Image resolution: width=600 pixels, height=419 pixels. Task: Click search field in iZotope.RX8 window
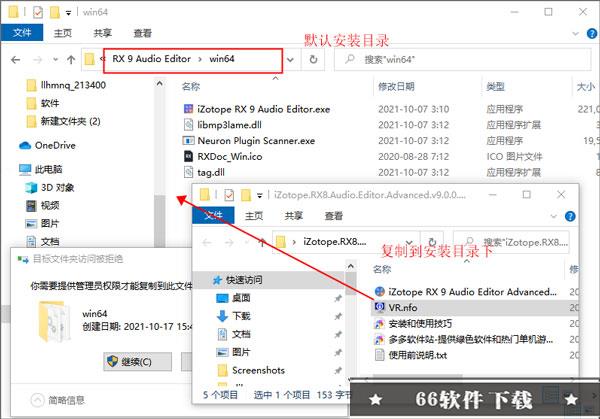[x=511, y=242]
